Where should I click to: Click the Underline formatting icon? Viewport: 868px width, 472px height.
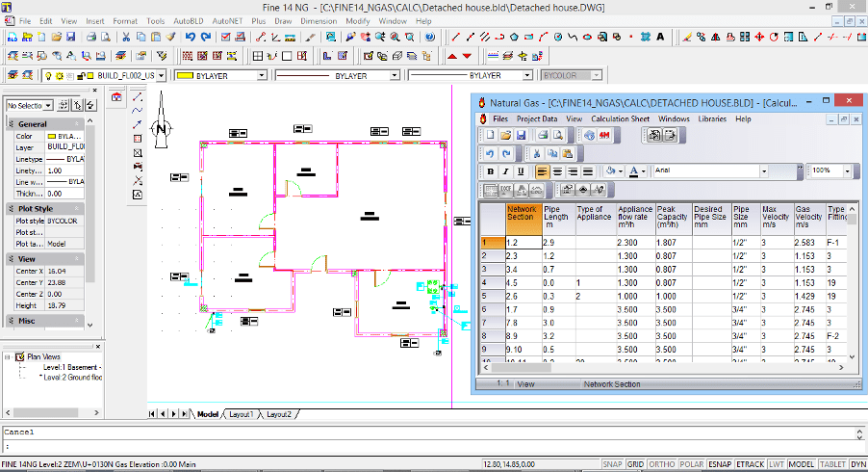(x=520, y=171)
